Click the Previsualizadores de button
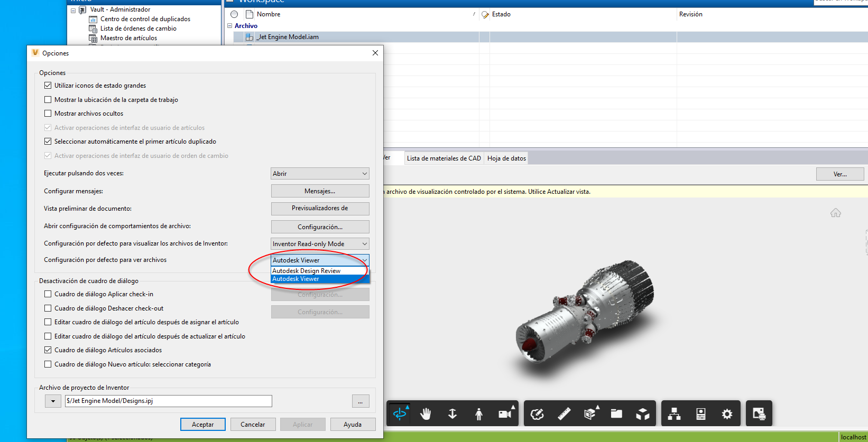Image resolution: width=868 pixels, height=442 pixels. click(x=320, y=209)
